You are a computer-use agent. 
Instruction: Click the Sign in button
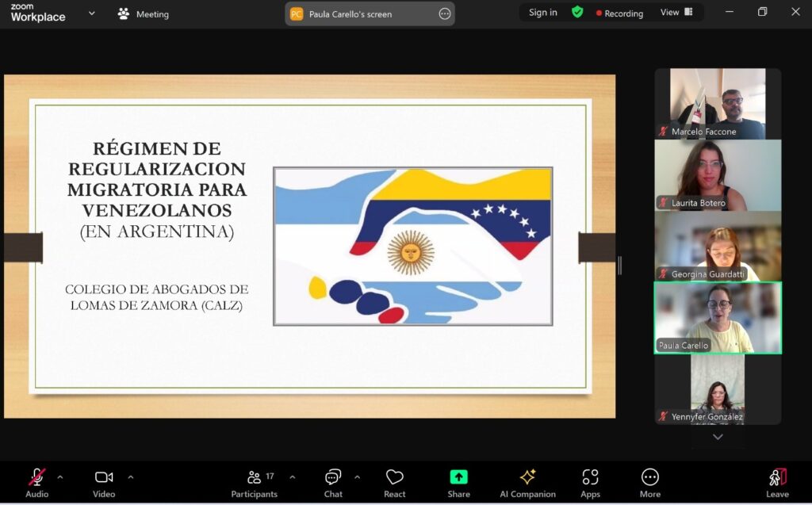click(542, 13)
